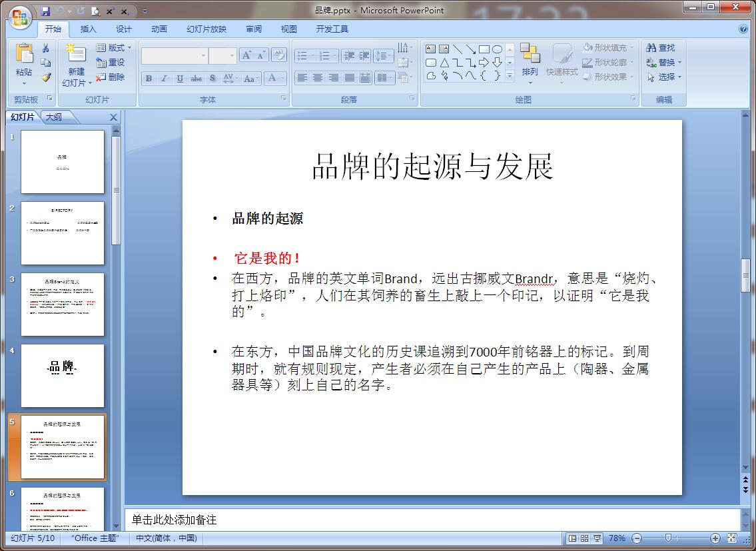Open the PowerPoint Help question mark
Viewport: 756px width, 551px height.
(743, 29)
